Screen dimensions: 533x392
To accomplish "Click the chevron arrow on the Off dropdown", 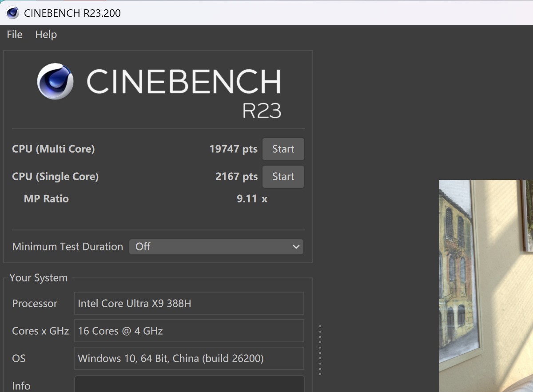I will tap(296, 247).
